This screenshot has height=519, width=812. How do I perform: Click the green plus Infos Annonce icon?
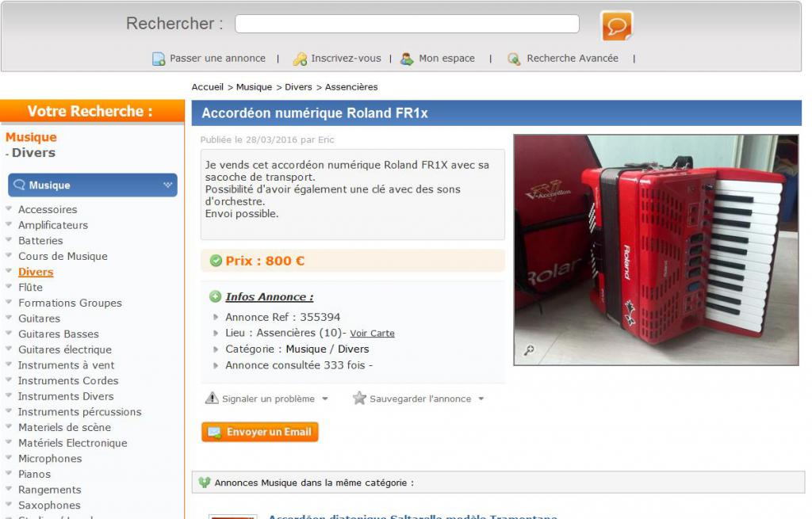215,296
